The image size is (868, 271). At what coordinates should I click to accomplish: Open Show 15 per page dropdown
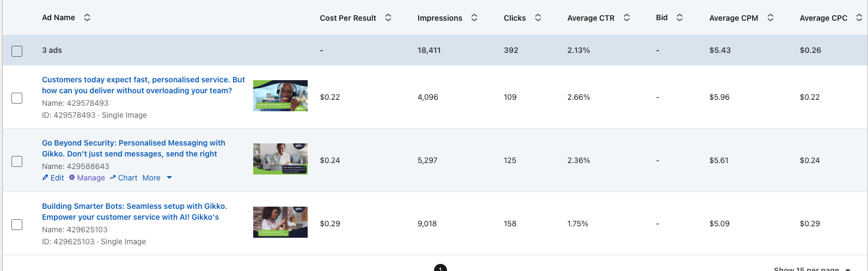(811, 269)
